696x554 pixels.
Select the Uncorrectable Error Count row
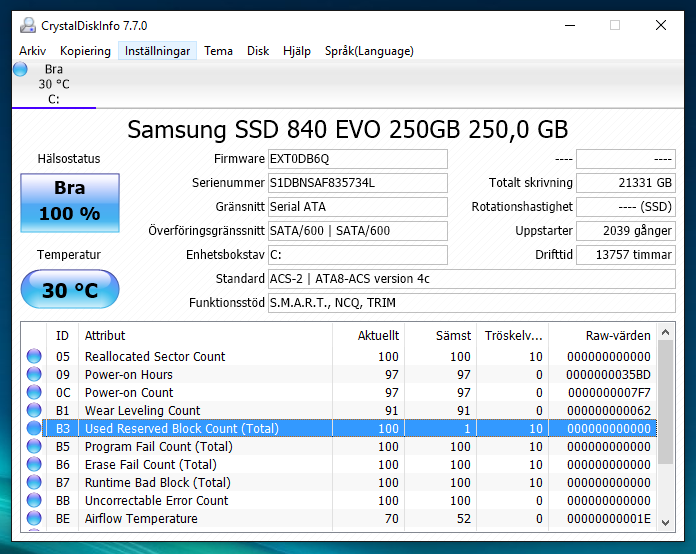[x=339, y=500]
